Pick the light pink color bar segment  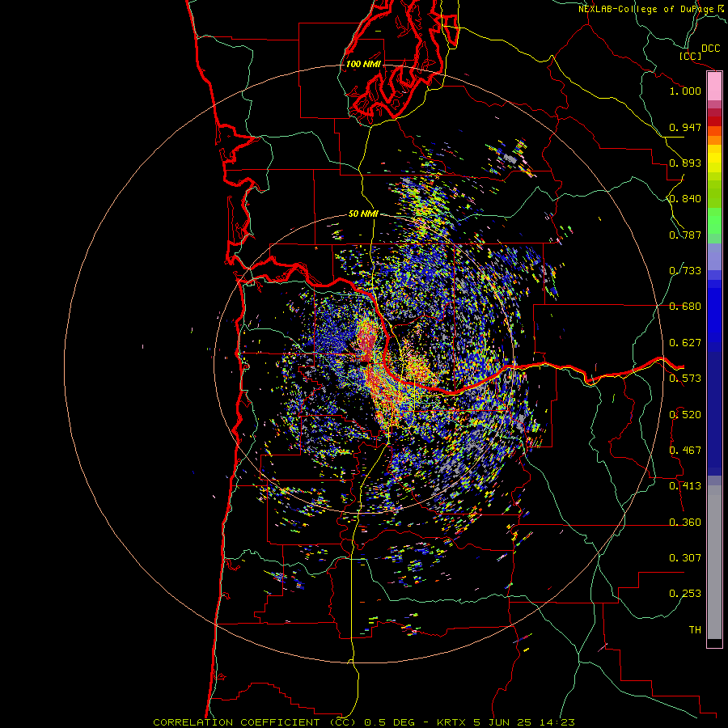[x=714, y=87]
